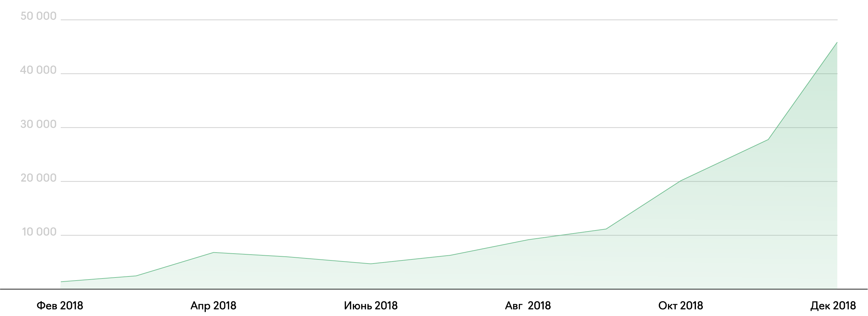Click the Июнь 2018 x-axis label
Image resolution: width=868 pixels, height=316 pixels.
click(371, 305)
